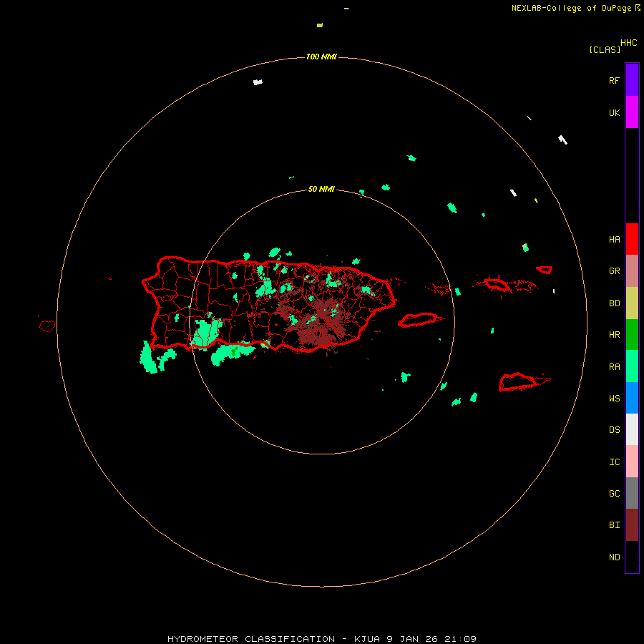The height and width of the screenshot is (644, 644).
Task: Click the HA legend label
Action: point(614,240)
